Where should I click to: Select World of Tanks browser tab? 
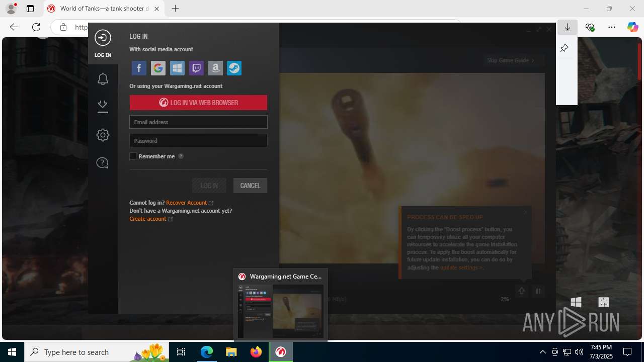tap(104, 9)
